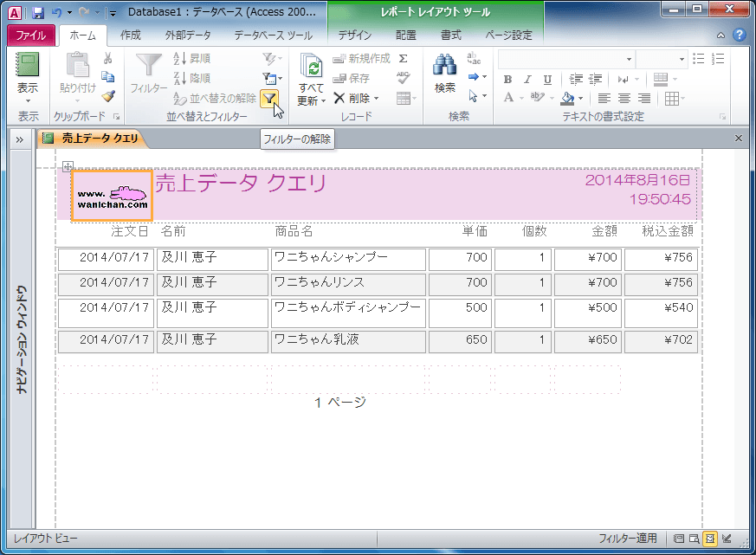The height and width of the screenshot is (555, 756).
Task: Run the ABC spell check icon
Action: pyautogui.click(x=404, y=78)
